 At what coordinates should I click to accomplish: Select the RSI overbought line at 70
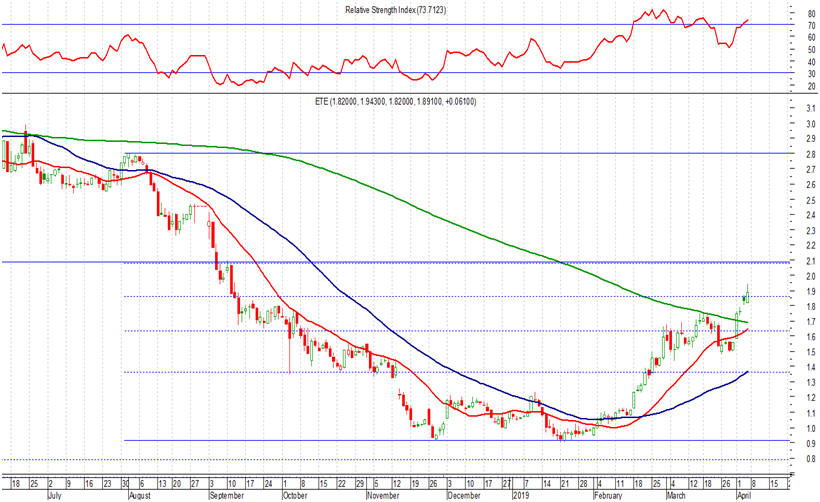coord(395,24)
